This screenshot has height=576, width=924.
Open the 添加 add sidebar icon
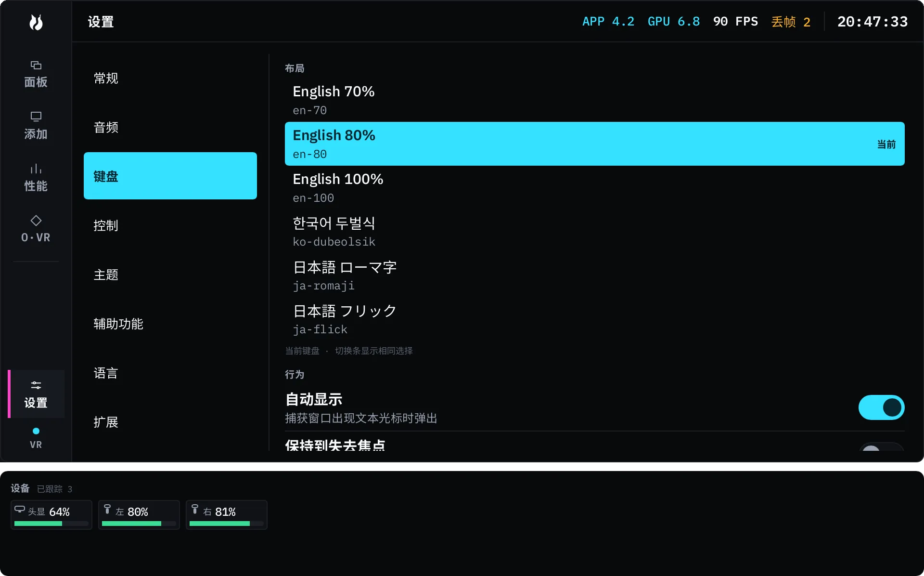(36, 126)
